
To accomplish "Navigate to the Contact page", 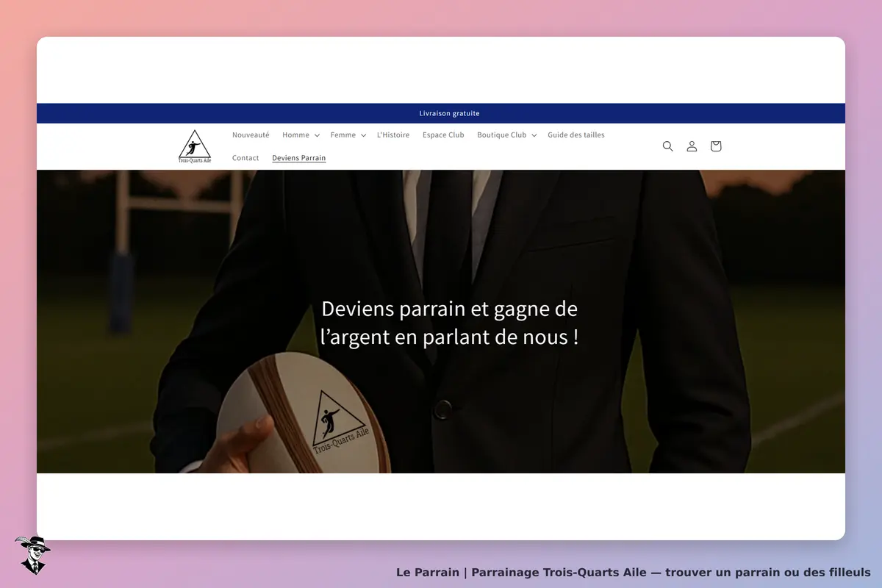I will click(x=245, y=158).
